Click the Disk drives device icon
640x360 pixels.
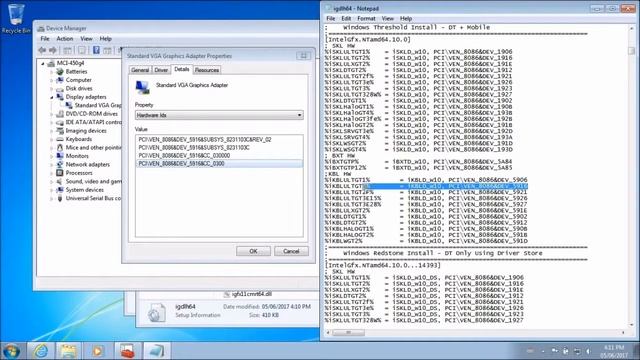(60, 89)
